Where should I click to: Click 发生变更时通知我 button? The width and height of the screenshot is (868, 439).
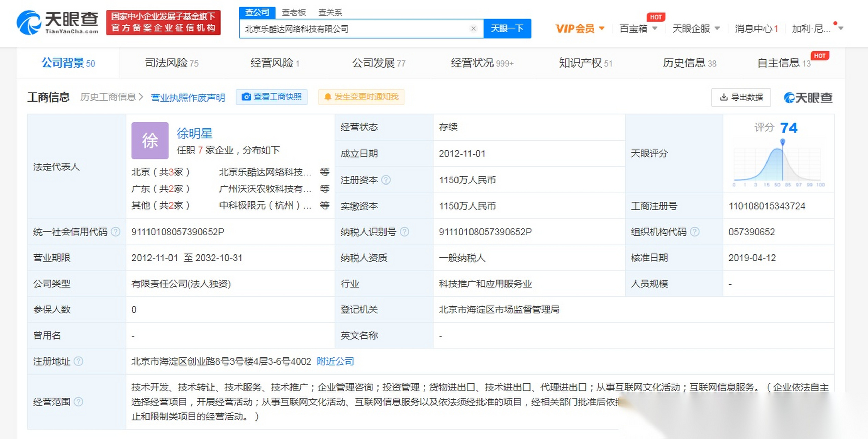(361, 97)
